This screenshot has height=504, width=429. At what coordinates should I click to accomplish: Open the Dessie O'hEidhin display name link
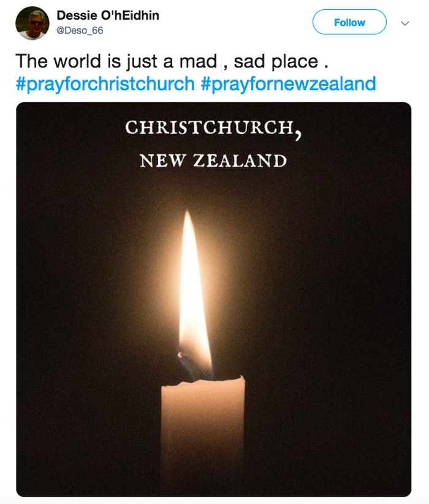pyautogui.click(x=108, y=15)
